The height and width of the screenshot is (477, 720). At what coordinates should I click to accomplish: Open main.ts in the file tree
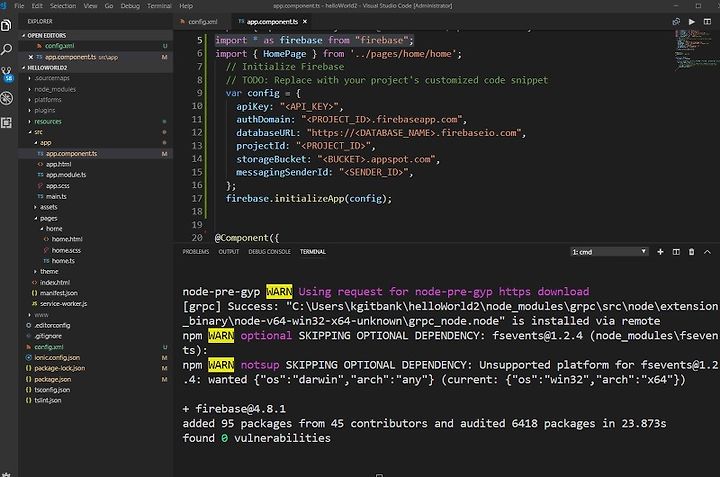point(96,196)
